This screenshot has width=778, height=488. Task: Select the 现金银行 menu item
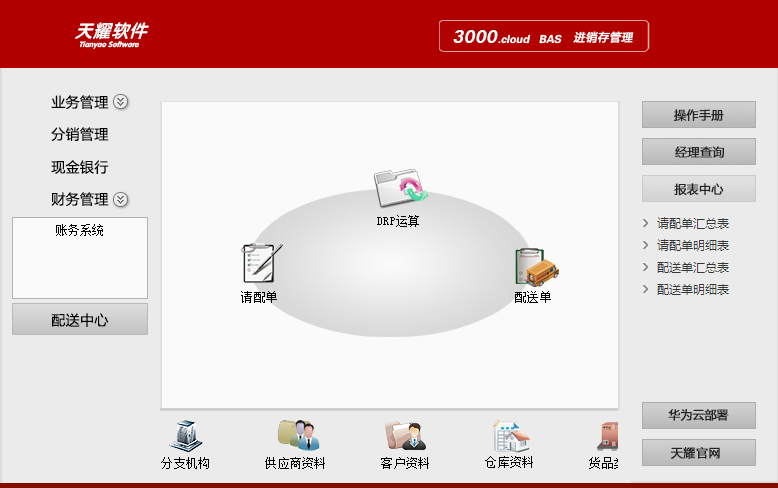pos(79,167)
